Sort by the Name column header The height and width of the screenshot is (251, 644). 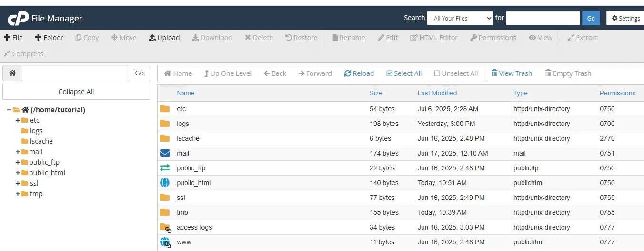click(186, 93)
